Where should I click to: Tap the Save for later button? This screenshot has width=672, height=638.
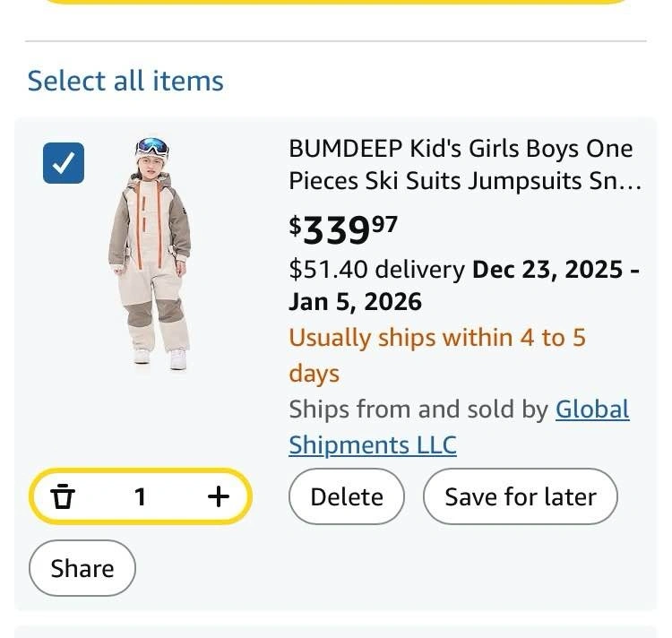point(520,496)
